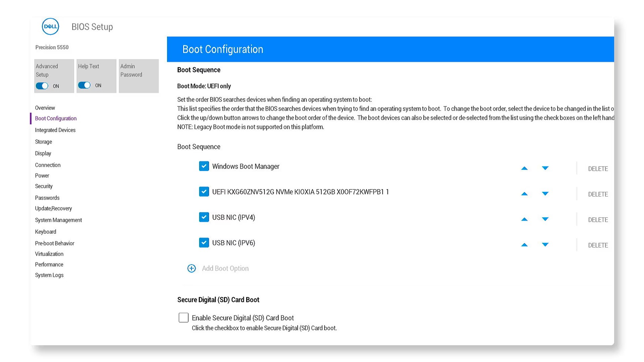Enable Secure Digital (SD) Card Boot checkbox
This screenshot has width=644, height=362.
(183, 317)
